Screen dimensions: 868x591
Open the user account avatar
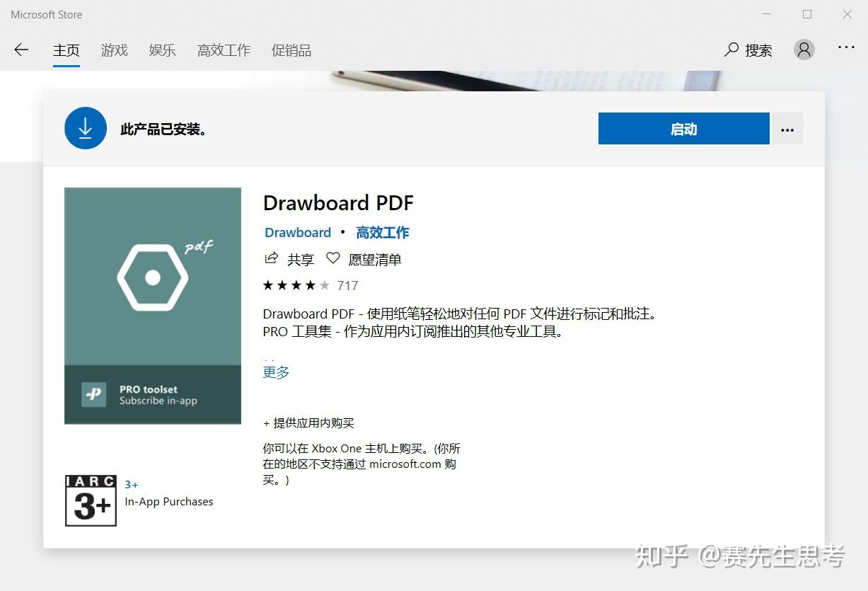[804, 50]
